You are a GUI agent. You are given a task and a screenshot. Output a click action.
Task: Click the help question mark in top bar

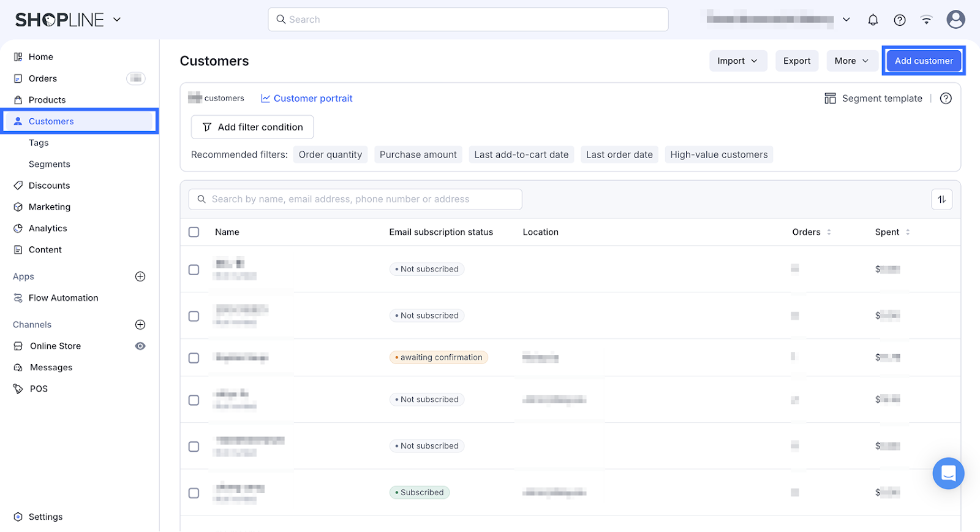click(x=899, y=20)
